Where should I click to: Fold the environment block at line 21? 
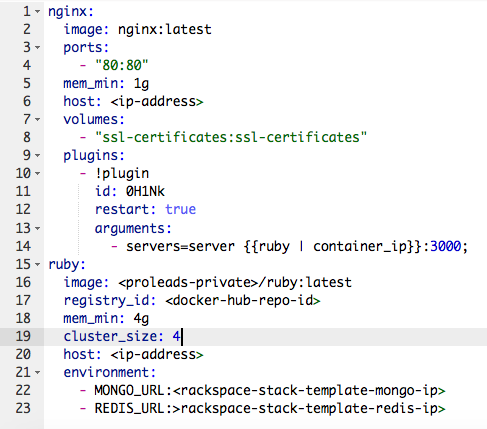[x=38, y=372]
